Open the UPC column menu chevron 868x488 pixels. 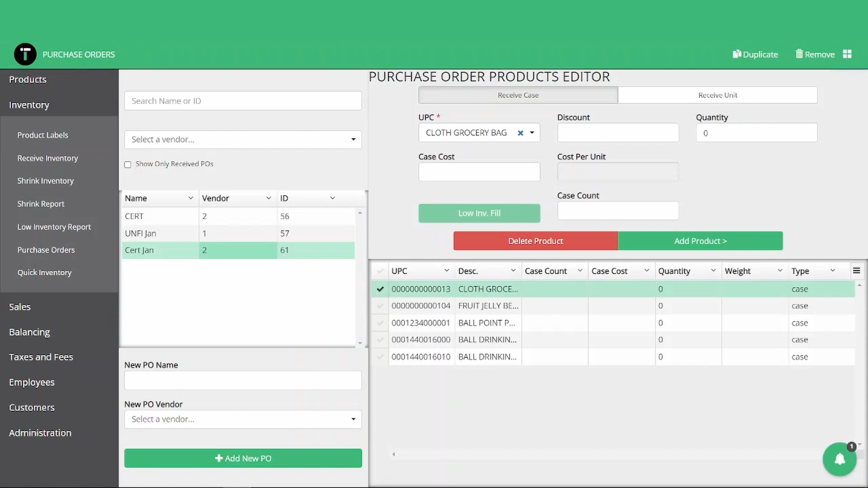(447, 271)
